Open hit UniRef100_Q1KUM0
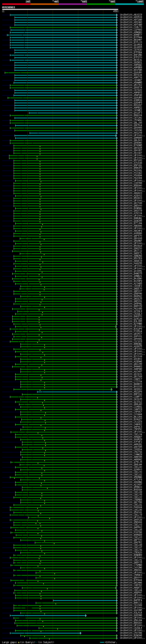 point(131,72)
